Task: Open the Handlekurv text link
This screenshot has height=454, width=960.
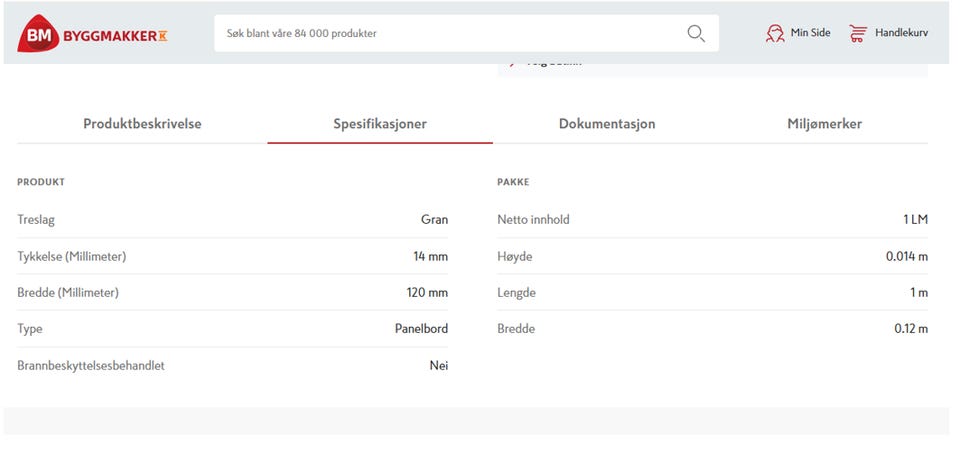Action: click(901, 33)
